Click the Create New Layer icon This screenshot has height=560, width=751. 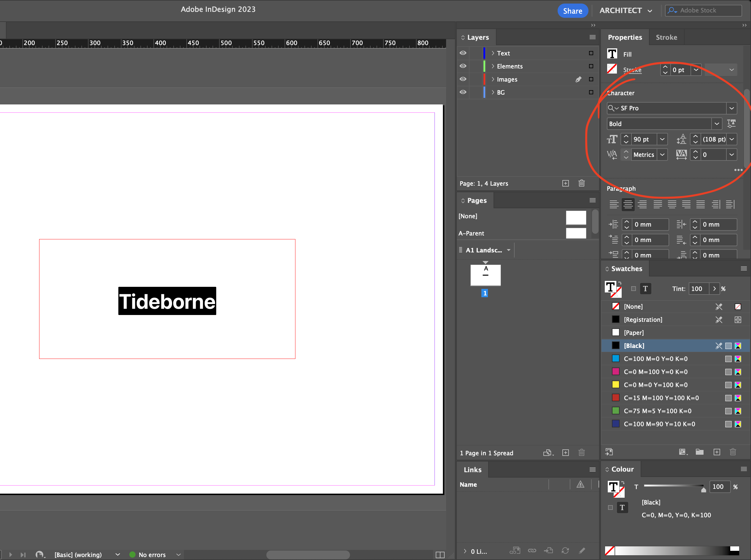coord(565,183)
